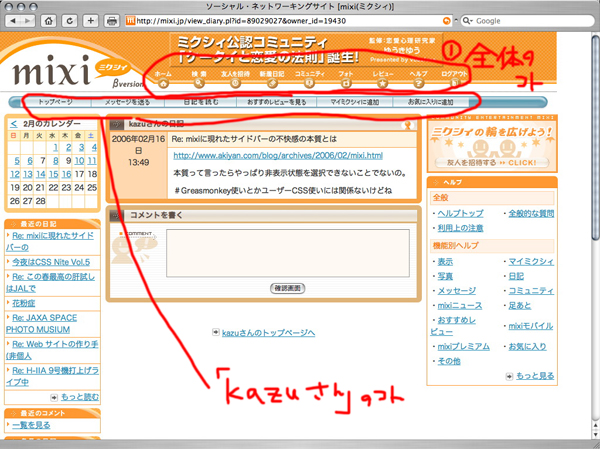This screenshot has height=449, width=600.
Task: Open the その他 help link
Action: tap(449, 361)
